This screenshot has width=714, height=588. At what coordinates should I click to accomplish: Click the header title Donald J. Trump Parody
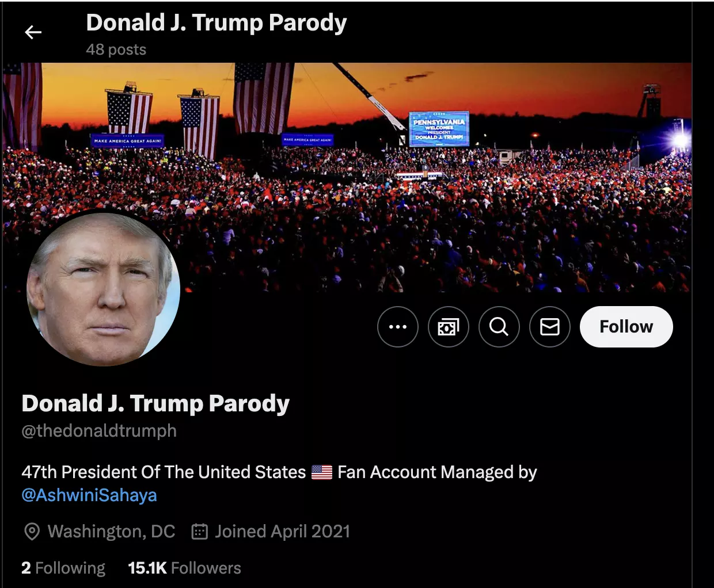tap(217, 23)
